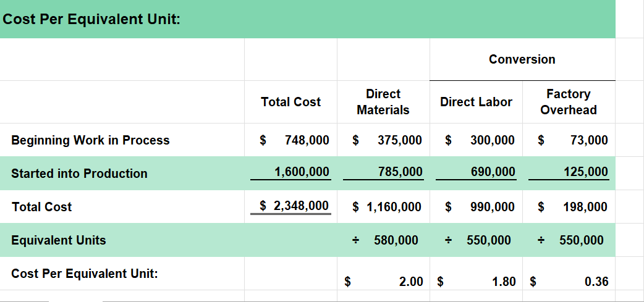Screen dimensions: 644x302
Task: Select the cell showing 1,600,000
Action: coord(290,173)
